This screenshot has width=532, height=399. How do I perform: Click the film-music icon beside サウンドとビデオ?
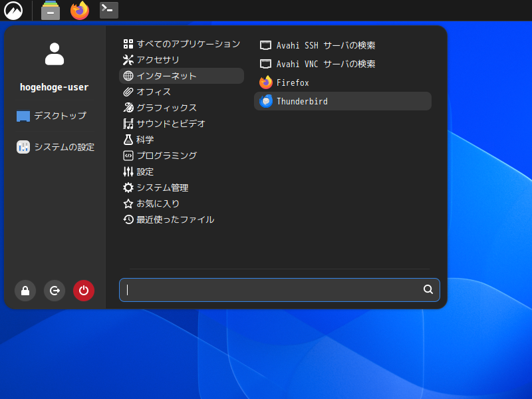128,124
